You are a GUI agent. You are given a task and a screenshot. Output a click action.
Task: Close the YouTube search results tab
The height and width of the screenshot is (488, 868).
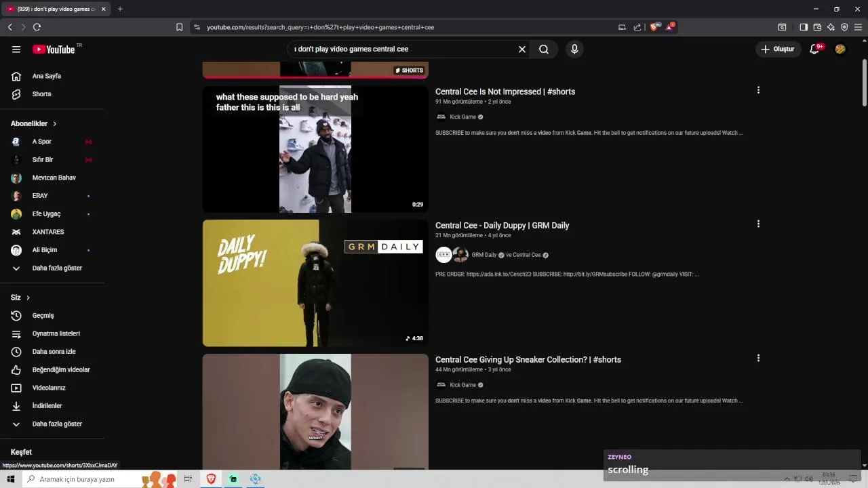[x=103, y=9]
